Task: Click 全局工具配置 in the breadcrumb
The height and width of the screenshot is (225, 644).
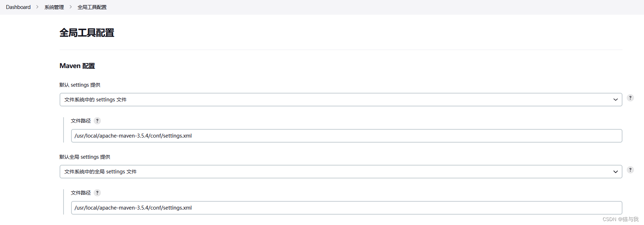Action: [92, 7]
